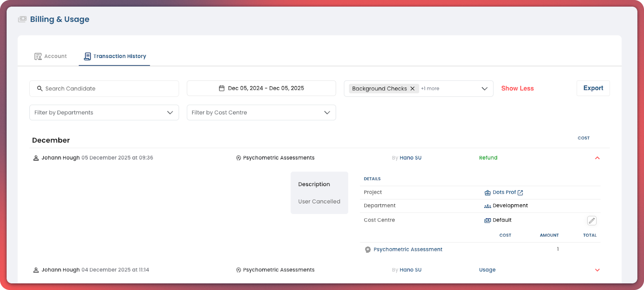Click the pencil edit icon for Cost Centre
The image size is (644, 290).
(x=591, y=220)
